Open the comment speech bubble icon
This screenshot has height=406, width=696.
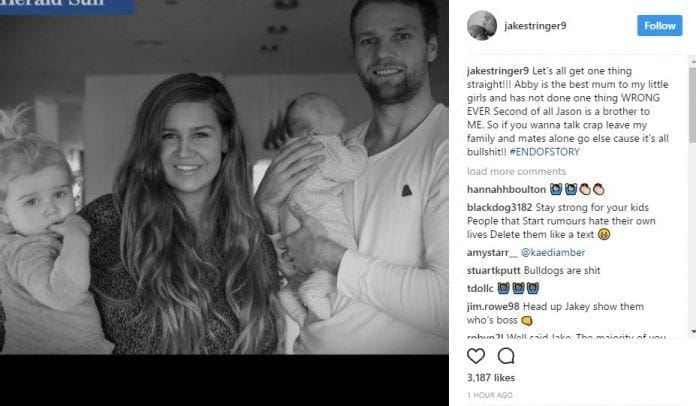[506, 356]
